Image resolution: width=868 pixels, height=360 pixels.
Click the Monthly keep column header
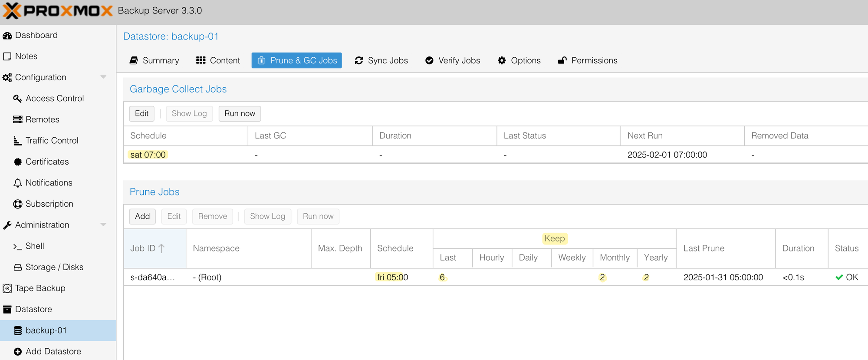coord(615,258)
